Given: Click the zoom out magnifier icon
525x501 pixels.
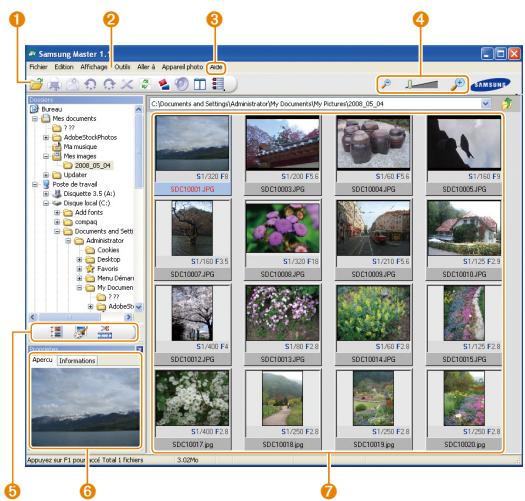Looking at the screenshot, I should (386, 84).
